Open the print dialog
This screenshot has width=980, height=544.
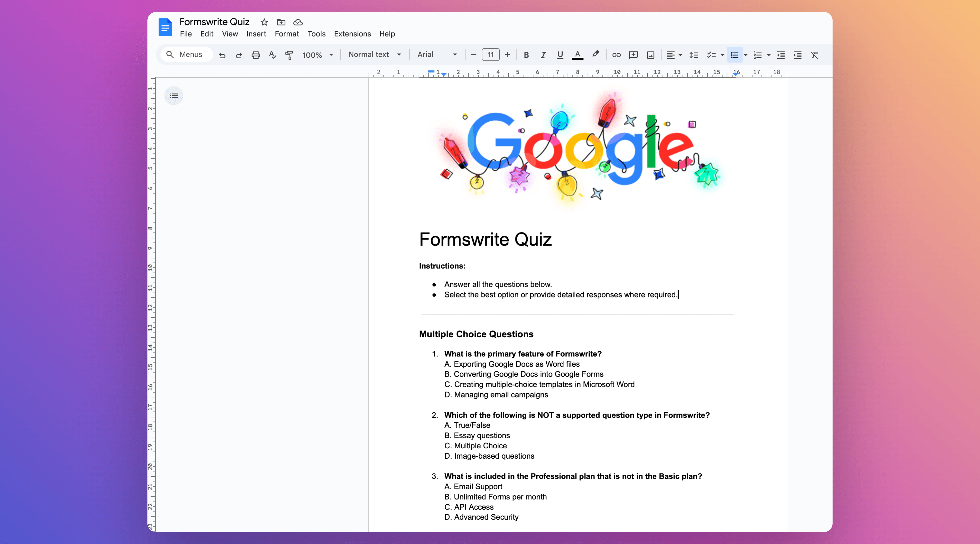tap(256, 55)
